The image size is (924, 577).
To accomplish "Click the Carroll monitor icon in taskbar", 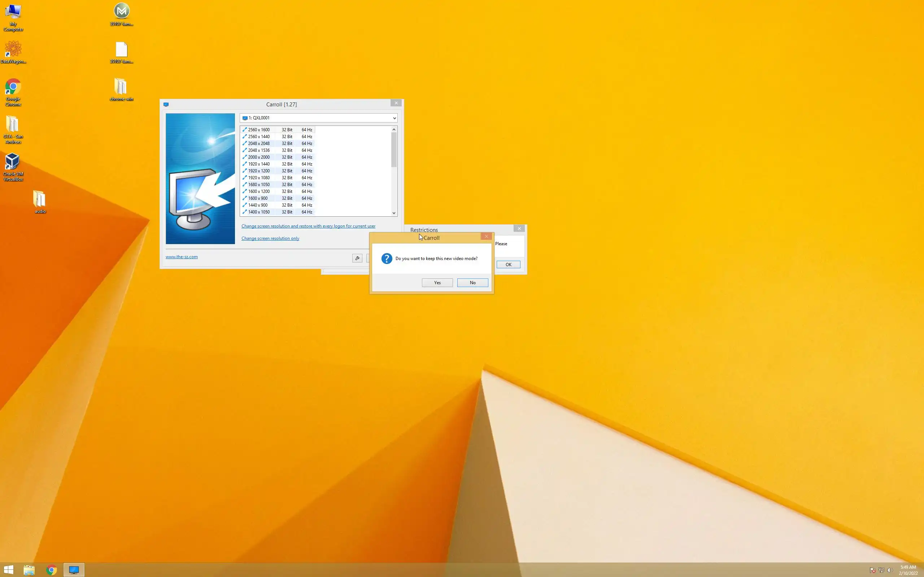I will tap(74, 570).
